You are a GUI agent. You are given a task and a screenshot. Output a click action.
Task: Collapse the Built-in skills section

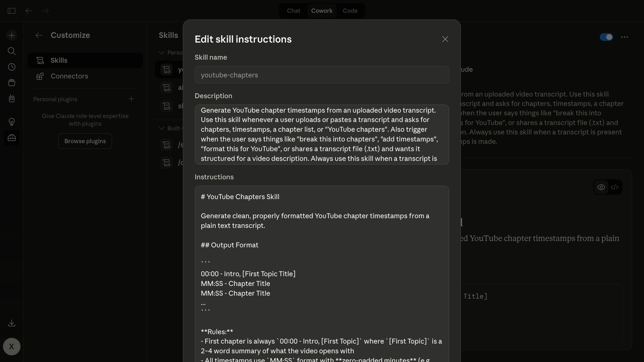coord(161,128)
